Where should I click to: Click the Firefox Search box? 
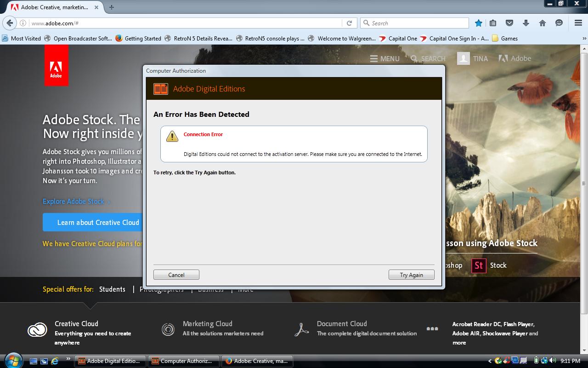click(415, 23)
